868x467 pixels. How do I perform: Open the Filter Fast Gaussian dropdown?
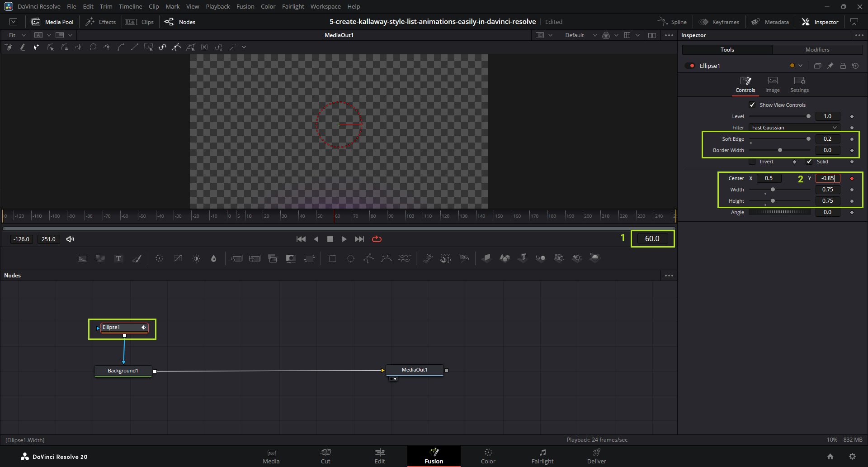click(794, 128)
